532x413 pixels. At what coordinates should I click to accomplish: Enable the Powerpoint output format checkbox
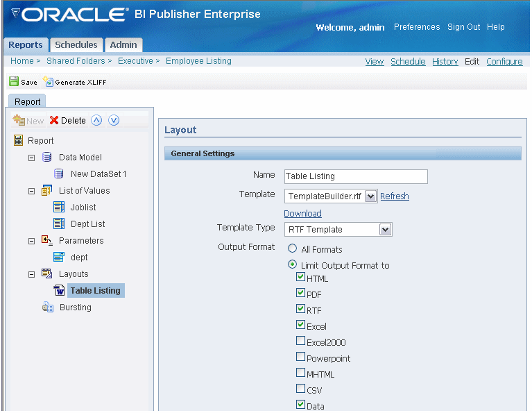[300, 357]
